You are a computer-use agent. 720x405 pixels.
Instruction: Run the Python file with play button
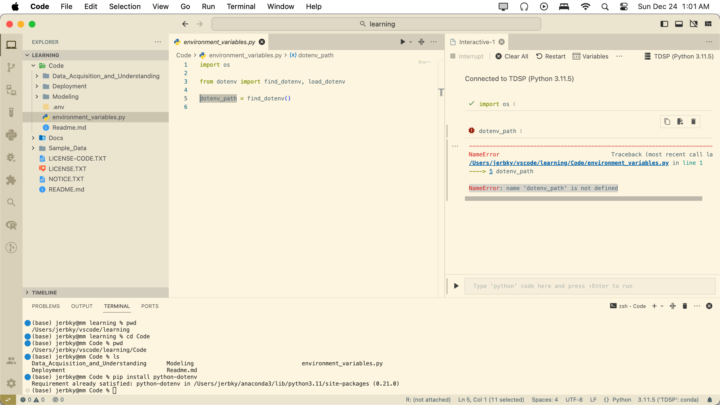[x=403, y=42]
